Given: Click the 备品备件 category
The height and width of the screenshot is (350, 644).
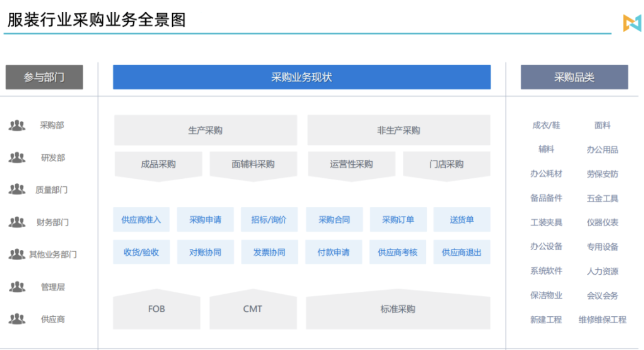Looking at the screenshot, I should tap(546, 198).
